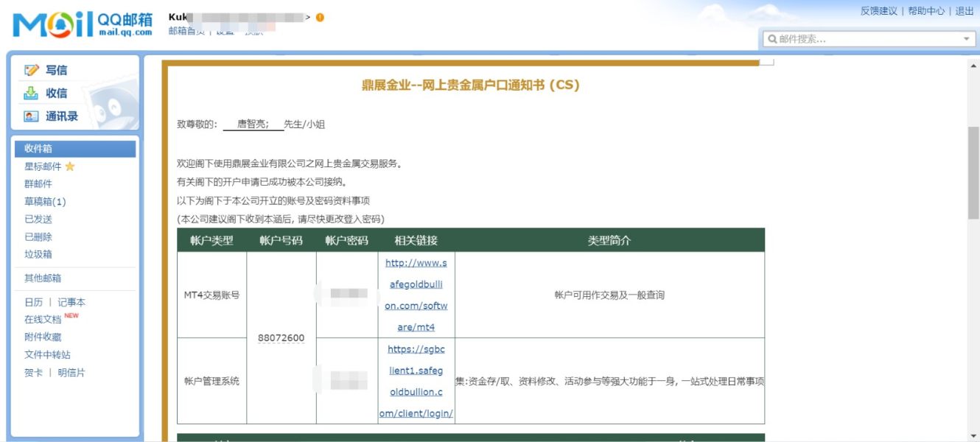
Task: Click the 帐户密码 column header
Action: [x=346, y=241]
